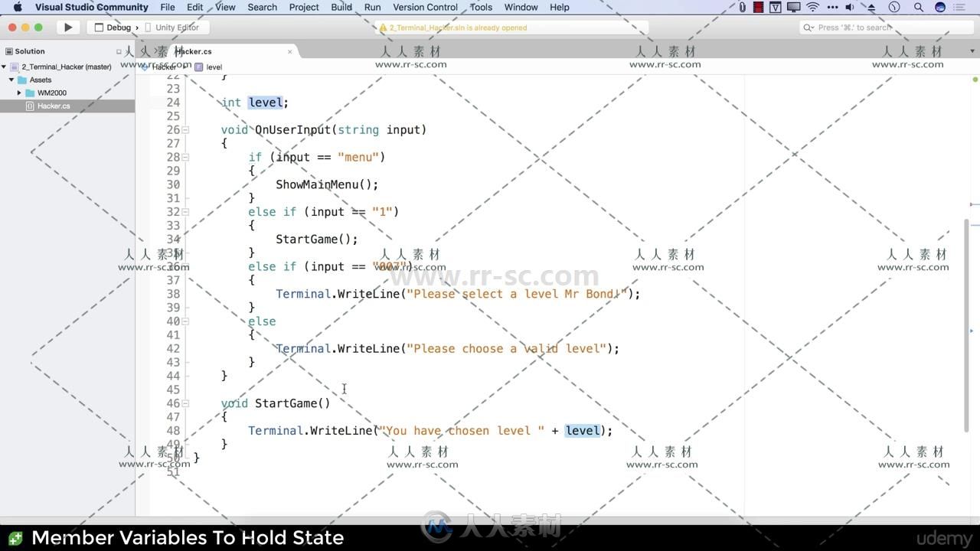Open the File menu
This screenshot has height=551, width=980.
coord(167,7)
